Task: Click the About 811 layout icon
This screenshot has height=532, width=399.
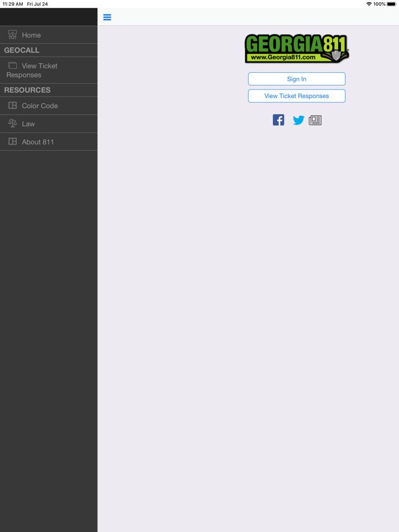Action: [x=13, y=141]
